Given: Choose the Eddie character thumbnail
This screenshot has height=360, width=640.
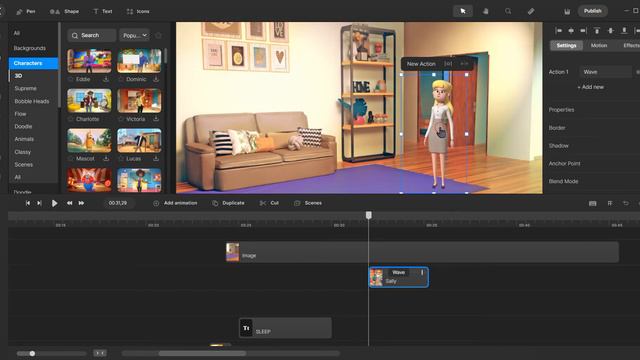Looking at the screenshot, I should pyautogui.click(x=89, y=61).
